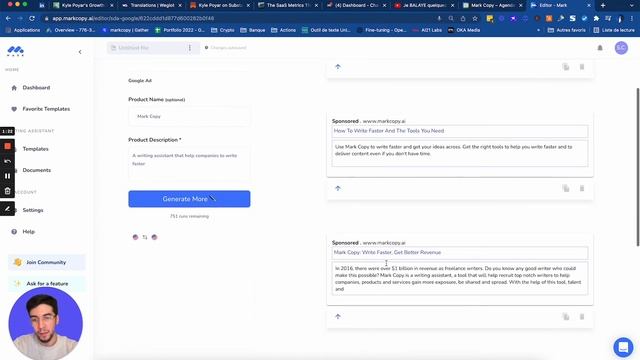The image size is (640, 360).
Task: Click the page vertical scrollbar
Action: tap(638, 167)
